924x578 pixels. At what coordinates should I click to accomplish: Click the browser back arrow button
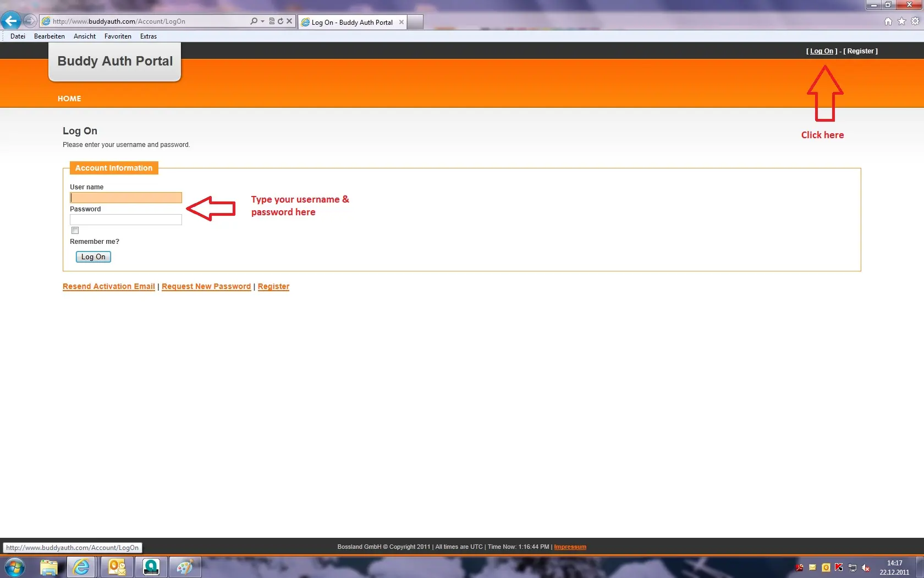point(11,21)
